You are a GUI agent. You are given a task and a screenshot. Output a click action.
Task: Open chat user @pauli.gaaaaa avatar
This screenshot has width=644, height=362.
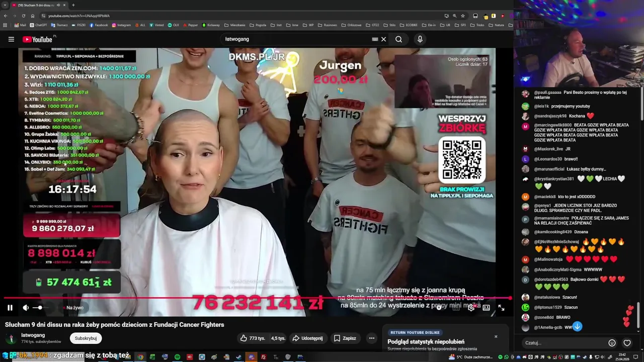tap(526, 94)
